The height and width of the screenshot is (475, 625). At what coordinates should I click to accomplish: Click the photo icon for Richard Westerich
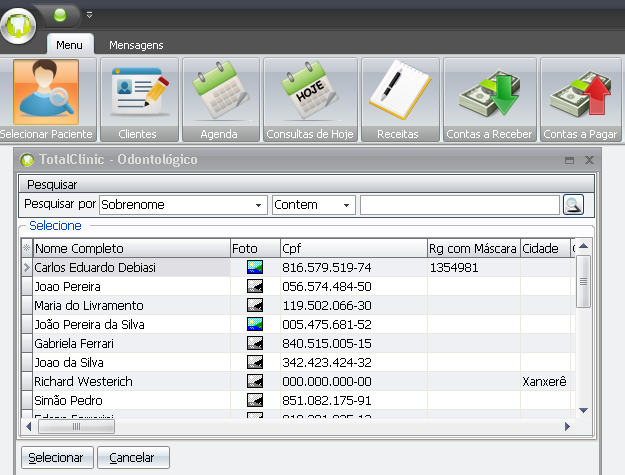pyautogui.click(x=255, y=381)
